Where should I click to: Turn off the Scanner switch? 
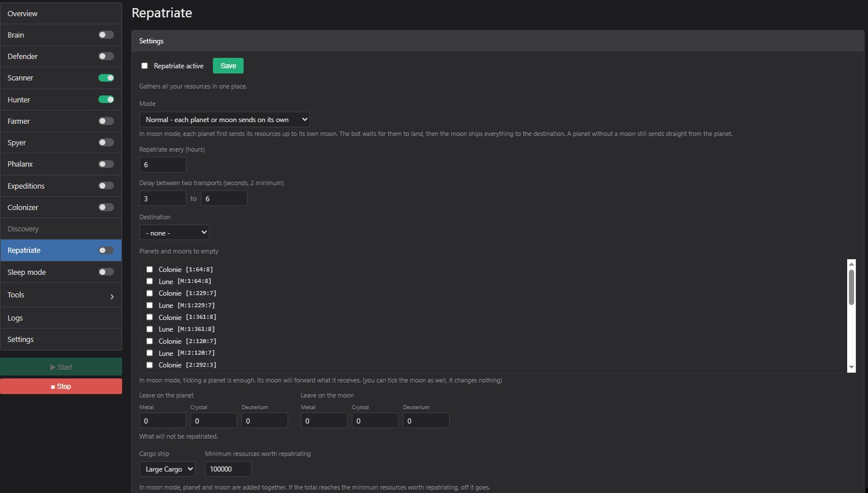(x=106, y=78)
